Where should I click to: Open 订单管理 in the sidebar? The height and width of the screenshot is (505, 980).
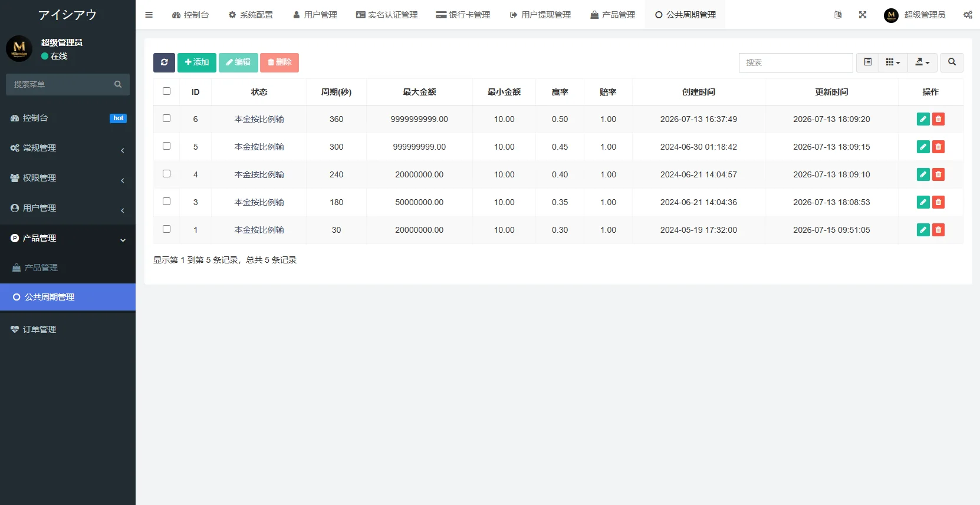click(x=68, y=329)
